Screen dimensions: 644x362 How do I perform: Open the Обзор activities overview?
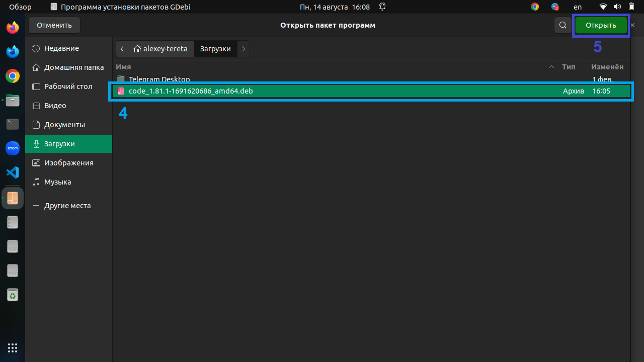point(20,7)
